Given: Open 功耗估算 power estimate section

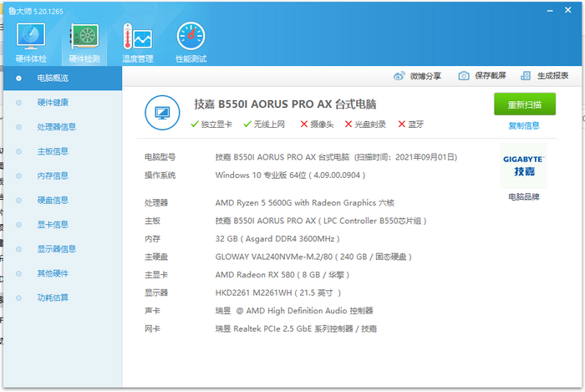Looking at the screenshot, I should click(53, 297).
